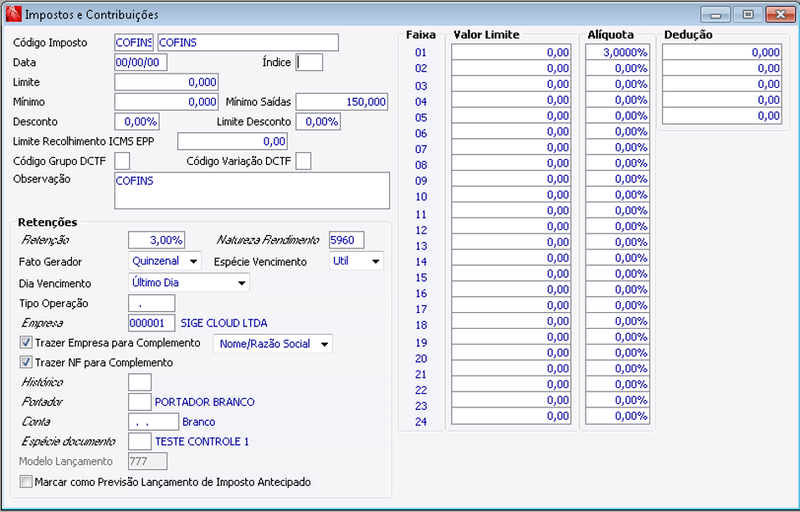Image resolution: width=800 pixels, height=512 pixels.
Task: Maximize the Impostos e Contribuições window
Action: click(x=748, y=14)
